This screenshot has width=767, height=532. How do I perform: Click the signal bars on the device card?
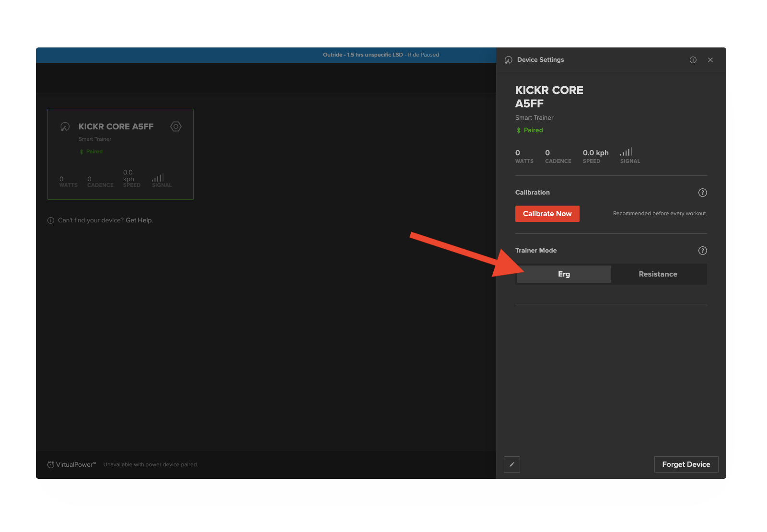[x=158, y=178]
